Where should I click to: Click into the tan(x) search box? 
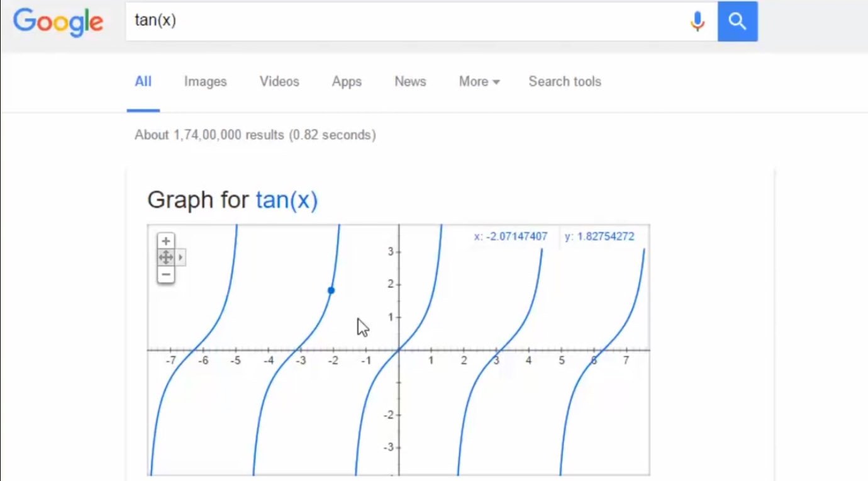point(403,21)
